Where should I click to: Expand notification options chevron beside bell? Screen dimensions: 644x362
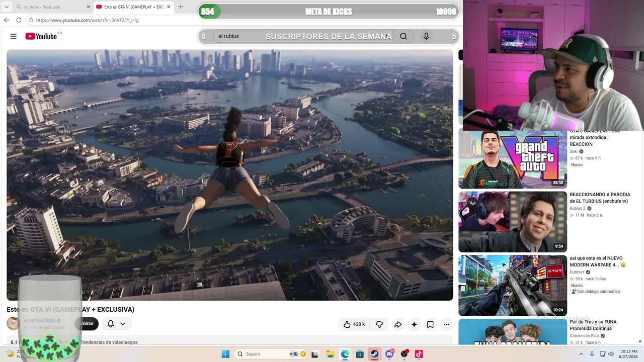(x=123, y=324)
